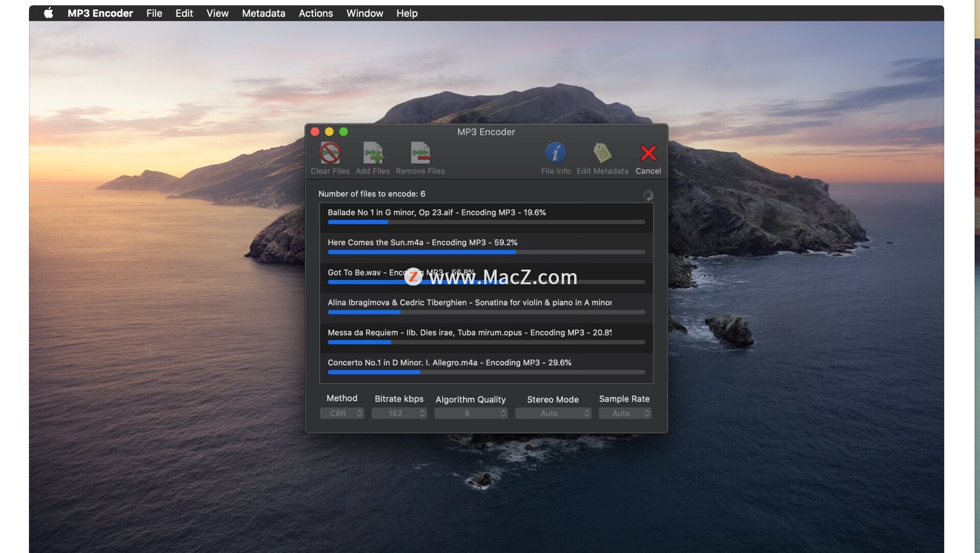The image size is (980, 553).
Task: Click the Edit Metadata tag icon
Action: pos(602,153)
